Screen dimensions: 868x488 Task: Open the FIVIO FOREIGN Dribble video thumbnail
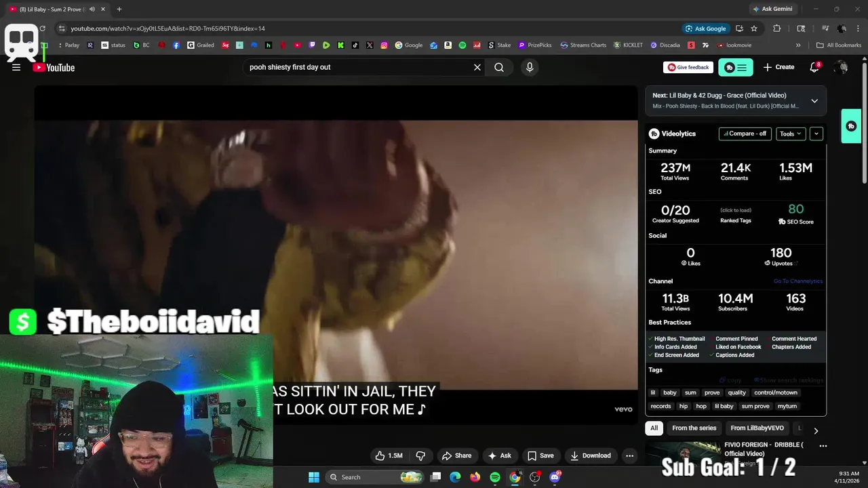[684, 454]
